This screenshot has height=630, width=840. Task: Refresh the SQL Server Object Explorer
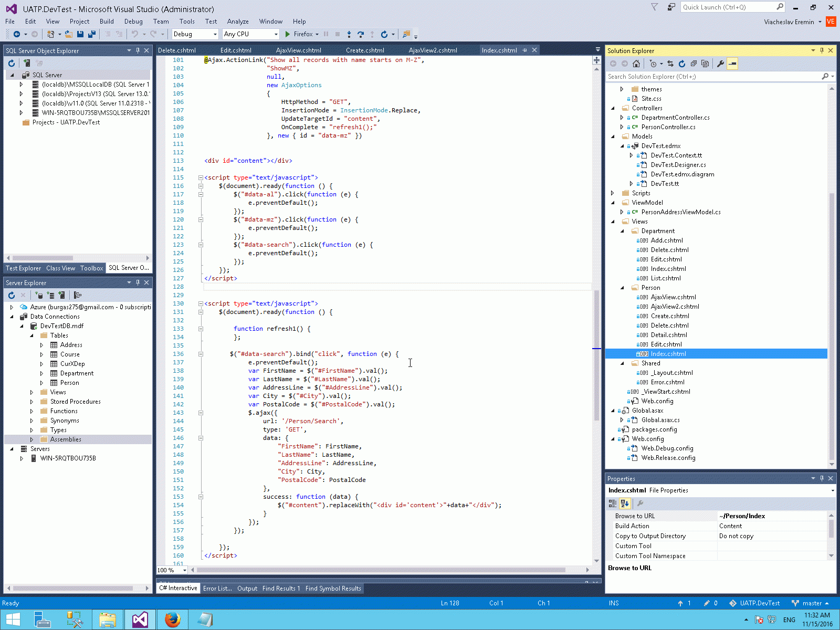pos(12,63)
